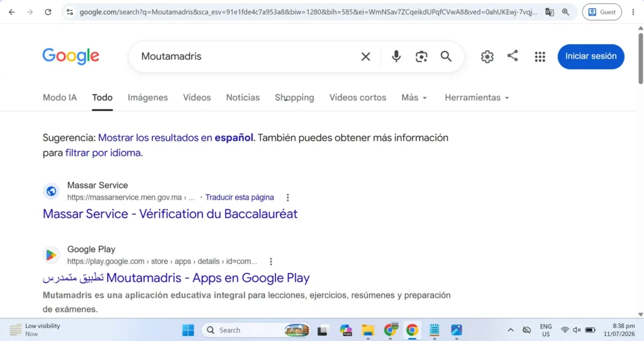This screenshot has width=644, height=341.
Task: Focus the Moutamadris search field
Action: [x=247, y=57]
